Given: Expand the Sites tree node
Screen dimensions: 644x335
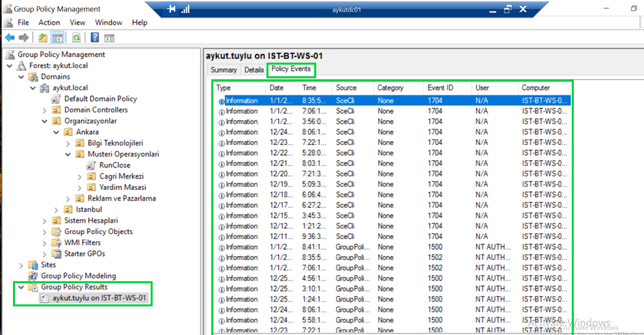Looking at the screenshot, I should [x=22, y=265].
